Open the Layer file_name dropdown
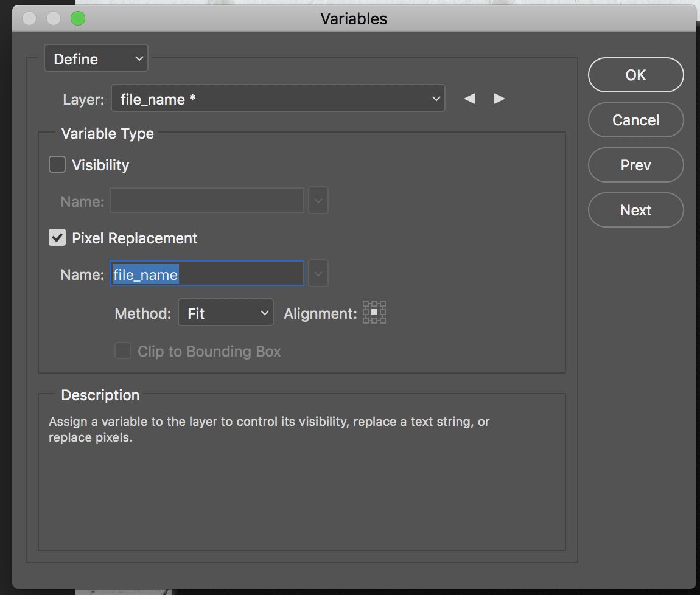The height and width of the screenshot is (595, 700). pyautogui.click(x=278, y=98)
